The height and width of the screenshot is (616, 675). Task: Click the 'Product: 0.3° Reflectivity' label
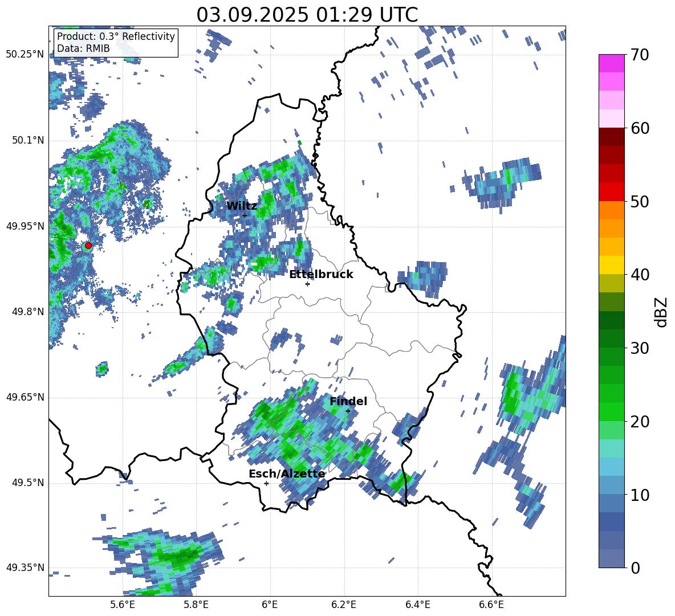tap(116, 36)
